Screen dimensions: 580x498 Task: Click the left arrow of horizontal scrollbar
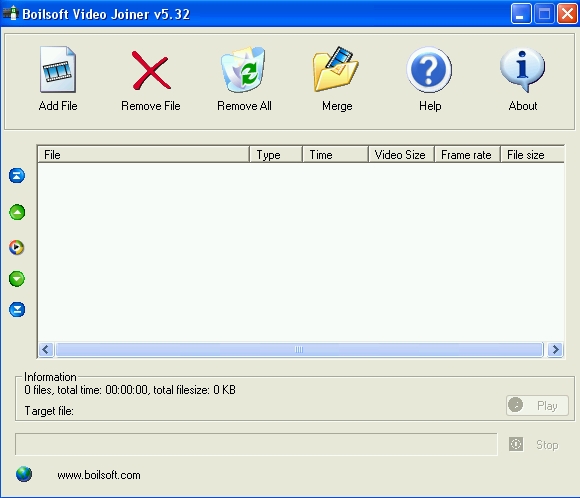(46, 349)
